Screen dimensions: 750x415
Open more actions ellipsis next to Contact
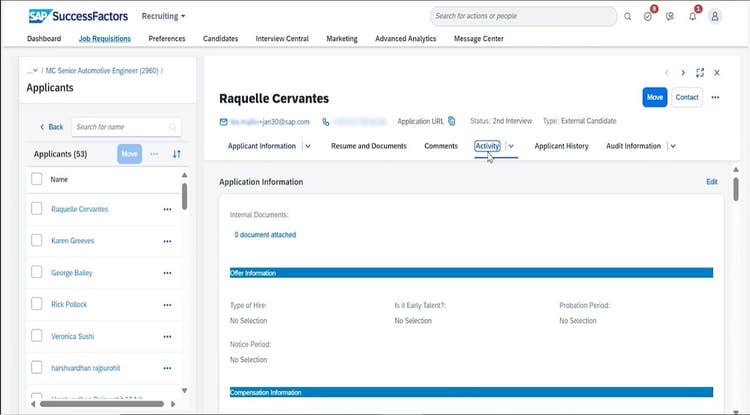(715, 98)
